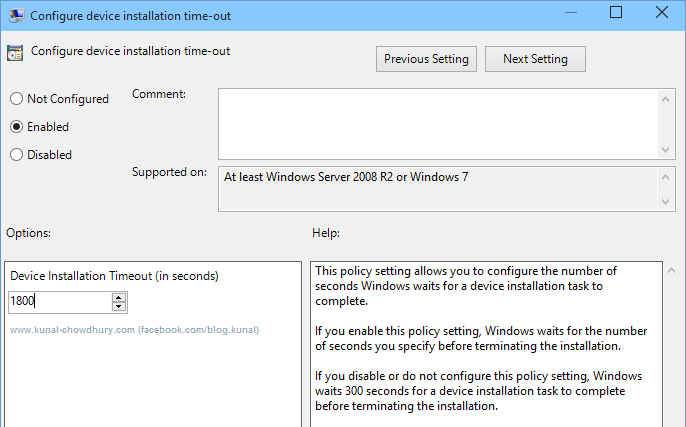686x427 pixels.
Task: Select the Not Configured radio button
Action: [x=16, y=99]
